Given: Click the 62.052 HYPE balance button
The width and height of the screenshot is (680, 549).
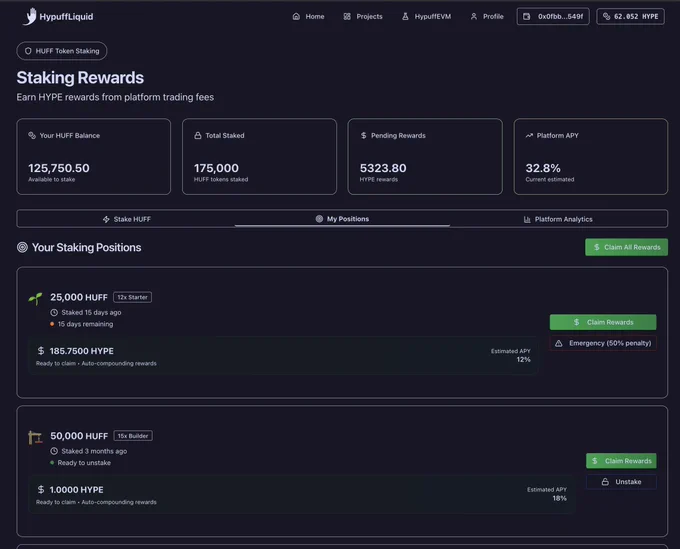Looking at the screenshot, I should [x=631, y=16].
